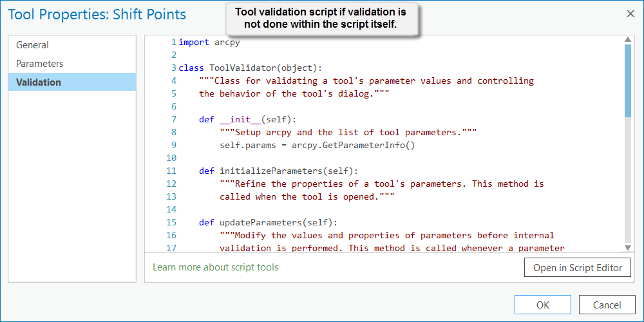Click 'Refine the properties of a tool's' line
644x322 pixels.
381,184
